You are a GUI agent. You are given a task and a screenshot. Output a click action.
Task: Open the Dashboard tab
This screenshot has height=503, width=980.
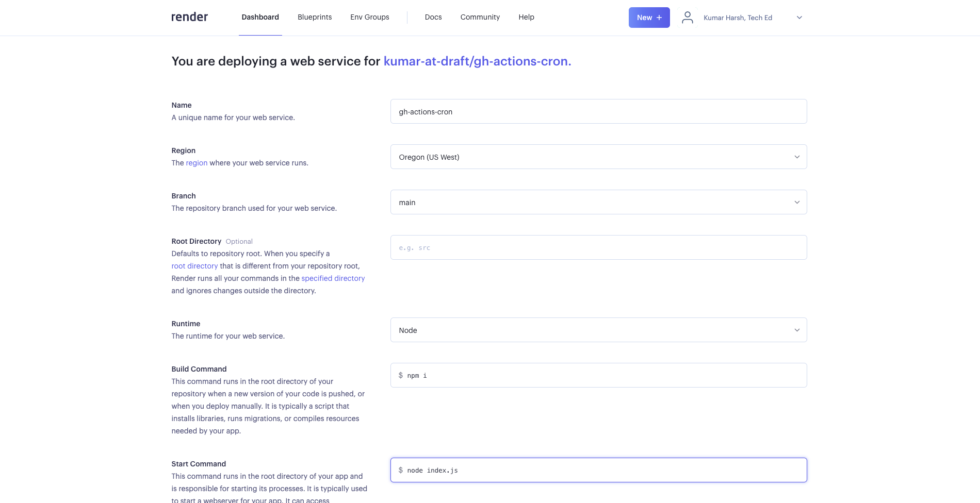click(x=260, y=17)
